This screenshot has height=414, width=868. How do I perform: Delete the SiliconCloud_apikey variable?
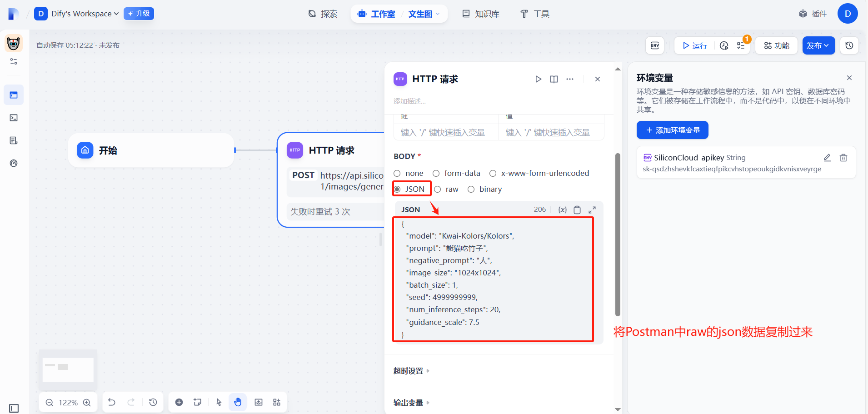click(x=843, y=158)
